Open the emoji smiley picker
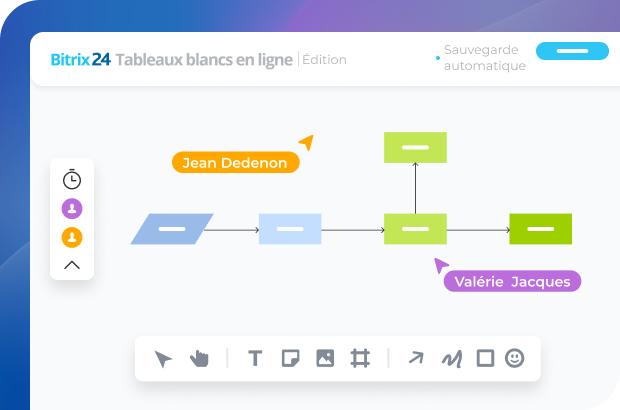Image resolution: width=620 pixels, height=410 pixels. tap(515, 358)
